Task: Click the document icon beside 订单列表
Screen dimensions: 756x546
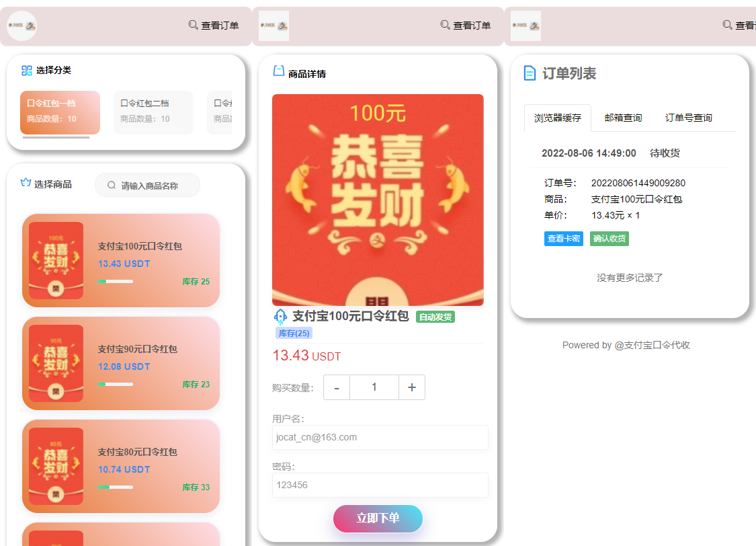Action: click(x=530, y=73)
